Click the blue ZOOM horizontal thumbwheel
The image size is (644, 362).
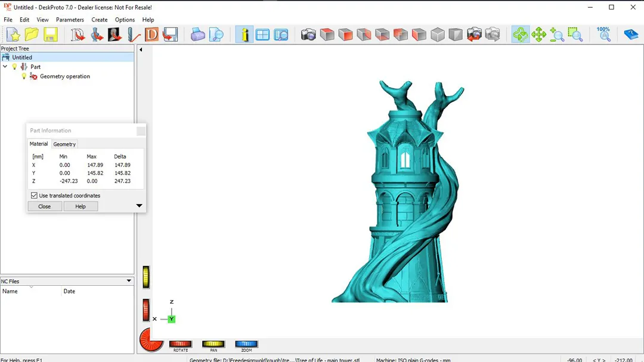246,344
